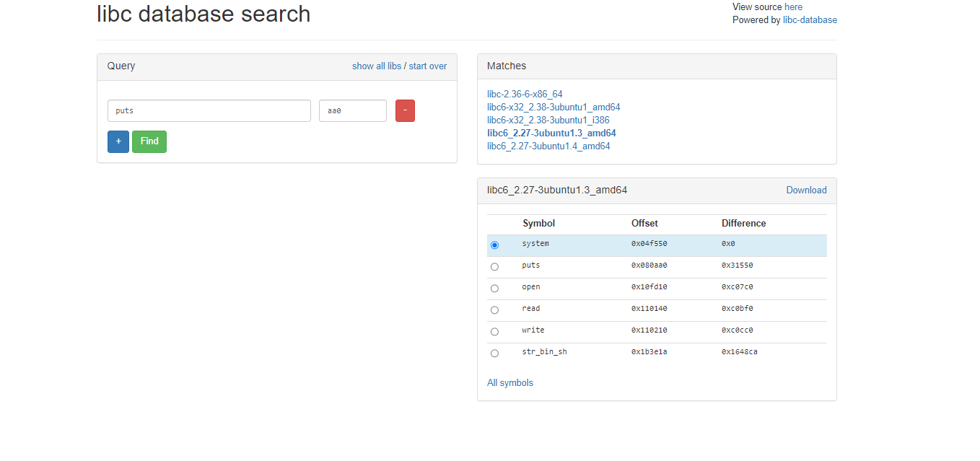
Task: Click the start over link
Action: [428, 66]
